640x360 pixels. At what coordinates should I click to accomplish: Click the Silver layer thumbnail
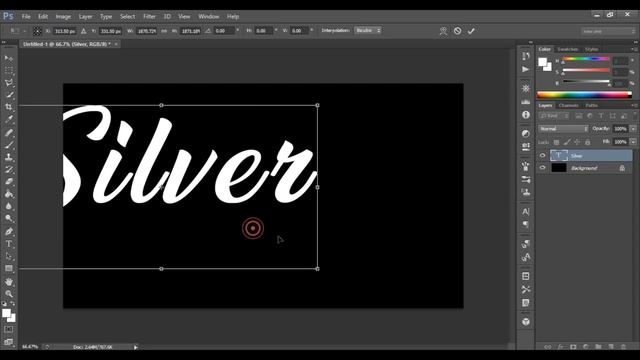pos(559,156)
